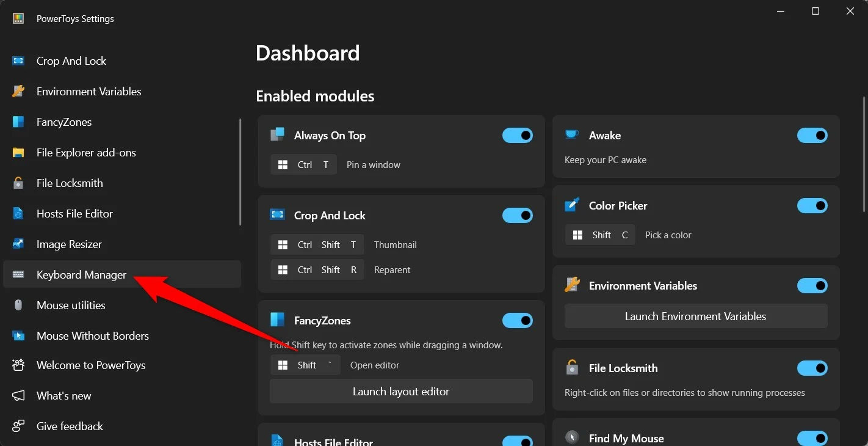Disable the Always On Top toggle
The width and height of the screenshot is (868, 446).
pyautogui.click(x=518, y=136)
